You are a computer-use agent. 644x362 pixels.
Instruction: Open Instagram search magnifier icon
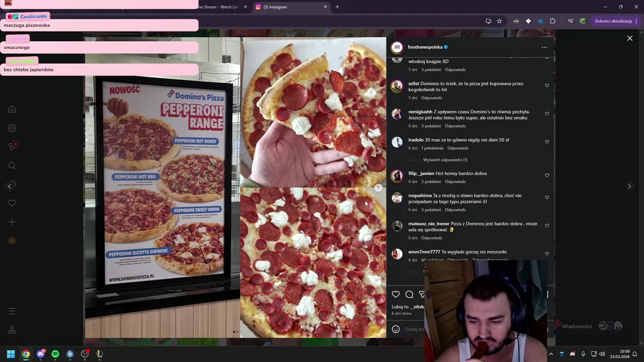pyautogui.click(x=12, y=166)
